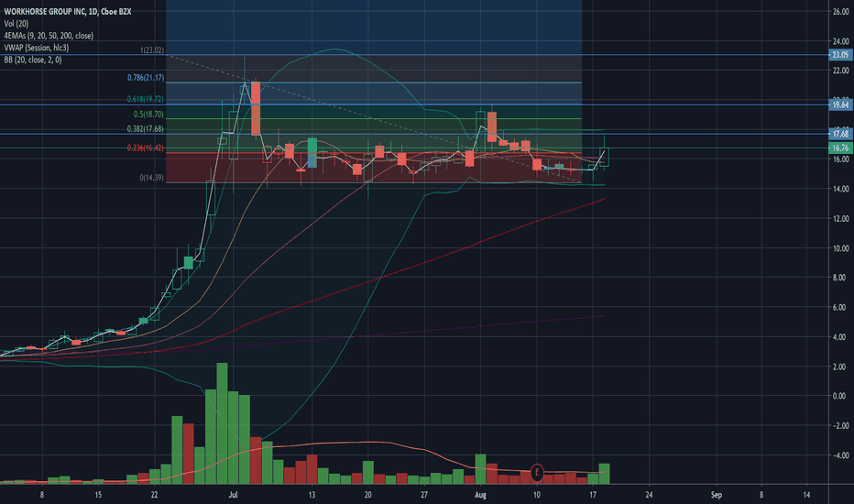
Task: Click the 15 date label on time axis
Action: [x=98, y=495]
